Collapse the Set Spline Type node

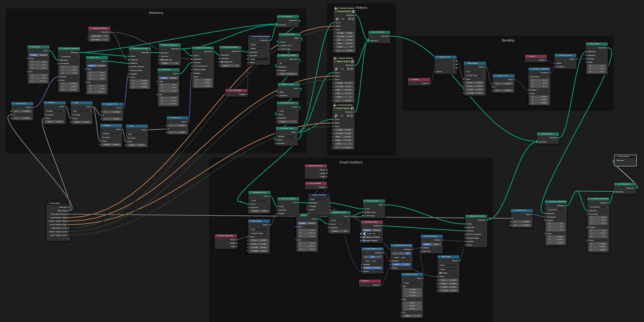pos(278,128)
